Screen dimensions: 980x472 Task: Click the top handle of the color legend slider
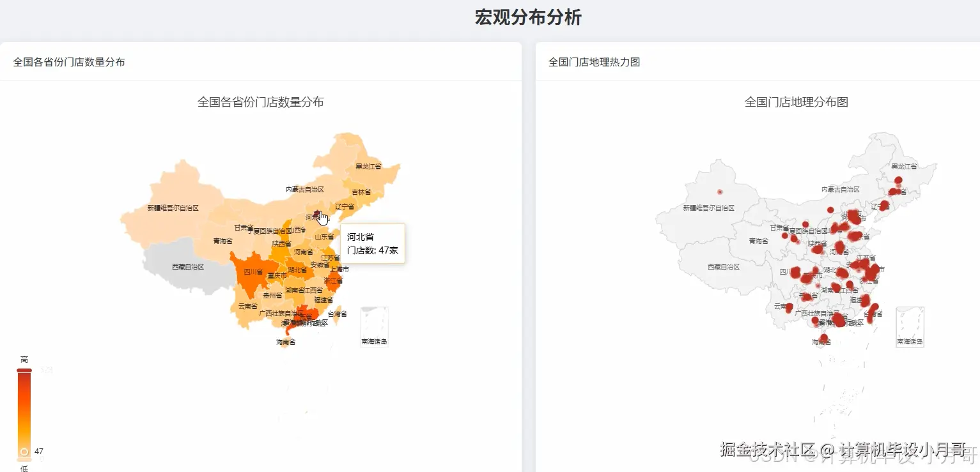pyautogui.click(x=24, y=370)
